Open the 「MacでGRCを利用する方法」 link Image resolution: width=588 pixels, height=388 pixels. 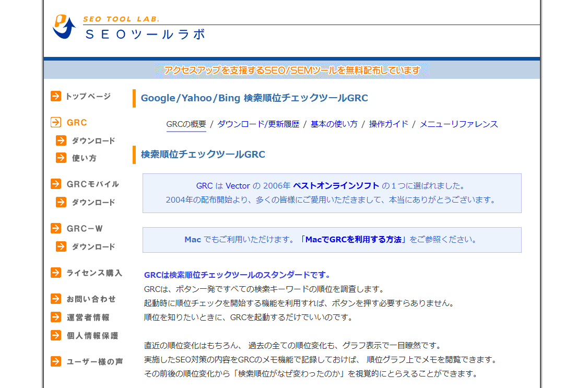(353, 240)
